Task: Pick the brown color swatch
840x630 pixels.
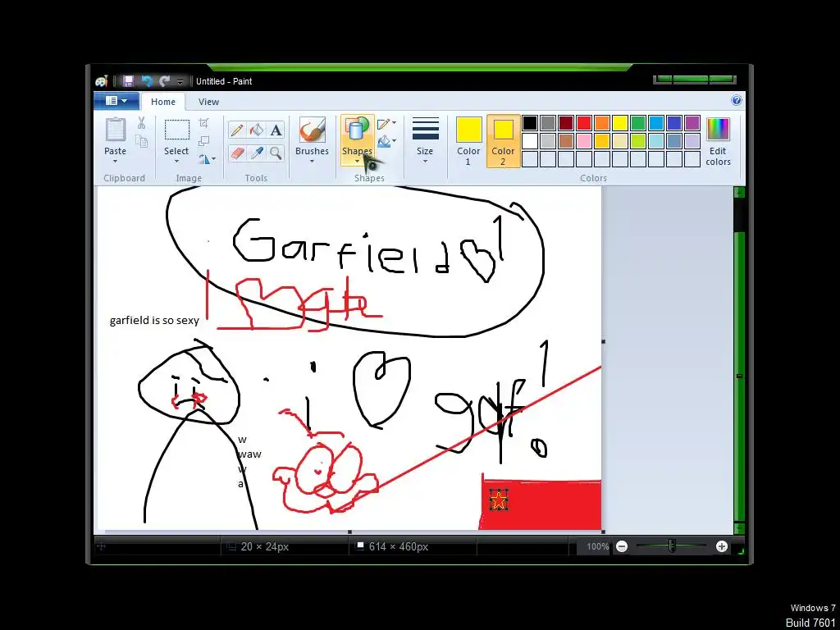Action: point(566,141)
